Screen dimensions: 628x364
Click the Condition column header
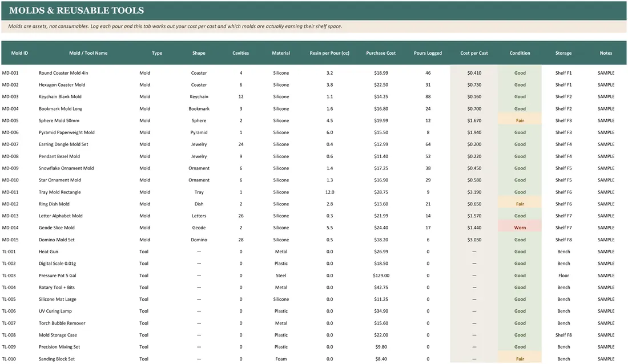pos(520,53)
